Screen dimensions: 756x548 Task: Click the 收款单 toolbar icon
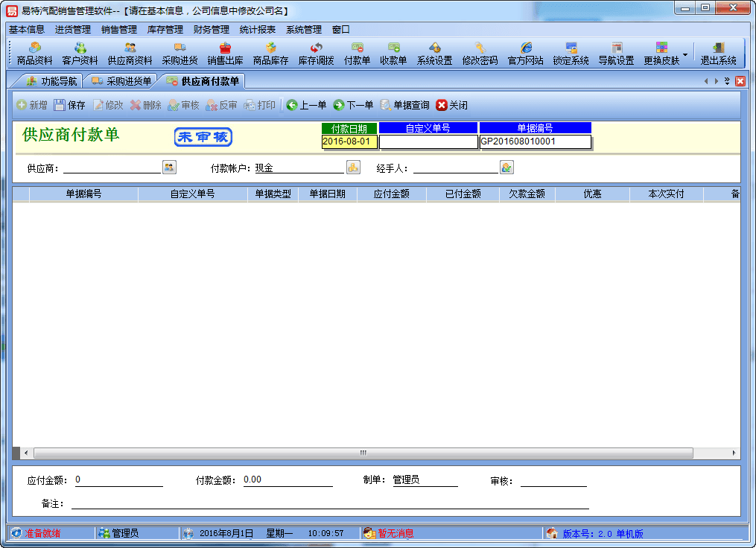[393, 54]
